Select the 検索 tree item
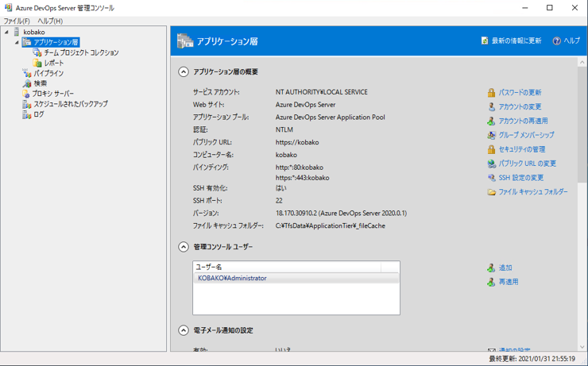The image size is (588, 366). pos(40,83)
